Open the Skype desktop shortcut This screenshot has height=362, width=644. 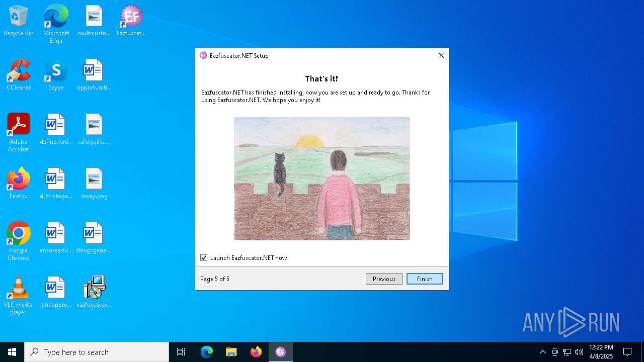[x=56, y=75]
